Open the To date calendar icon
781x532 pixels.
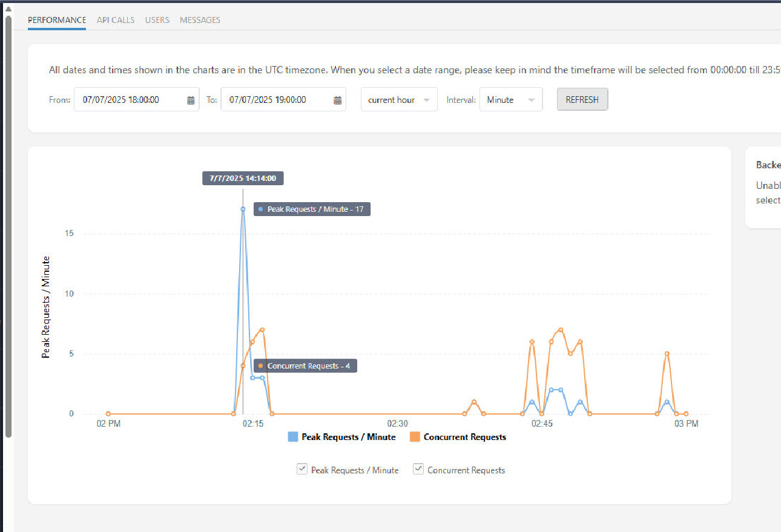tap(338, 100)
